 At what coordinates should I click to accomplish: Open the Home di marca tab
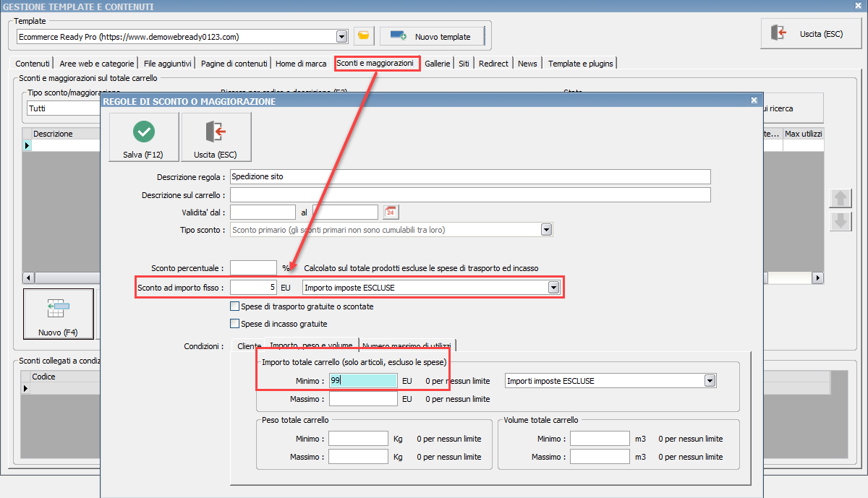pos(301,64)
